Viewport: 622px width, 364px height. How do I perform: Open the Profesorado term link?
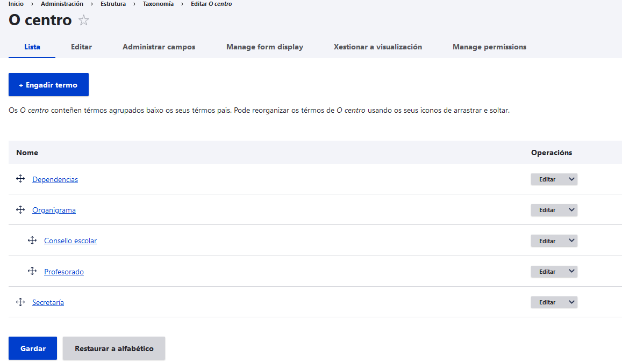click(64, 272)
